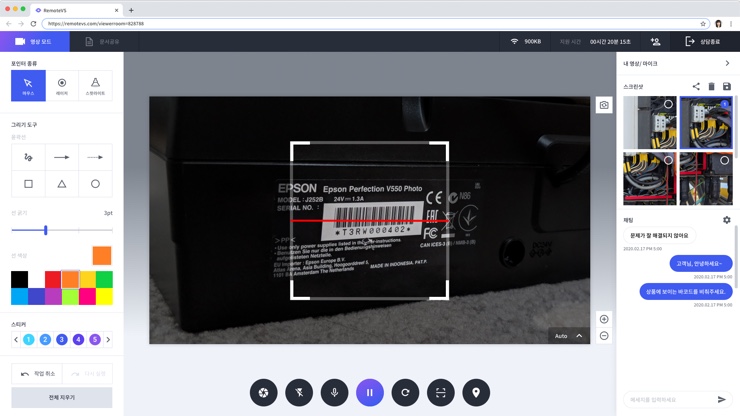
Task: Open a new browser tab
Action: [131, 10]
